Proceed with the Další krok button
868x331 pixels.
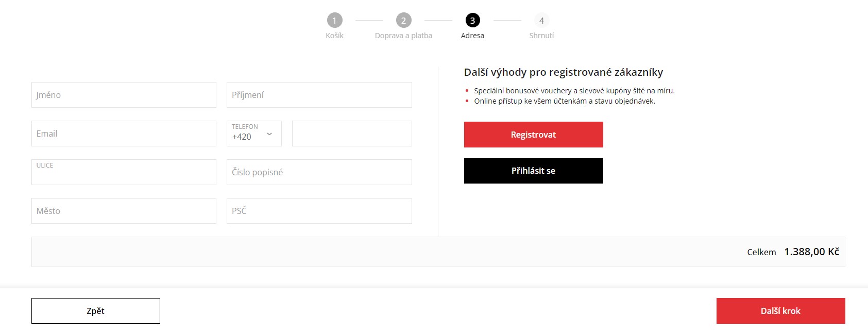(x=780, y=311)
